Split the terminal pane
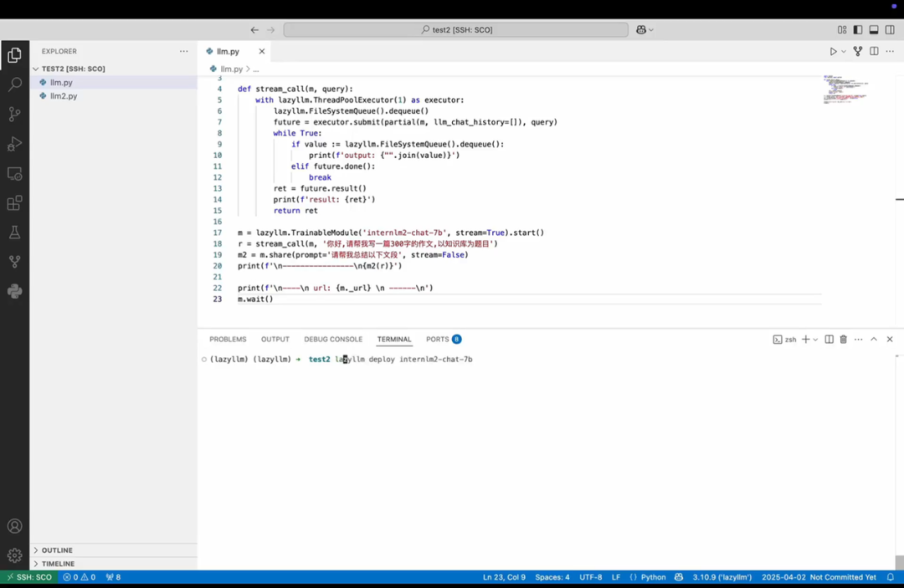904x588 pixels. tap(829, 340)
